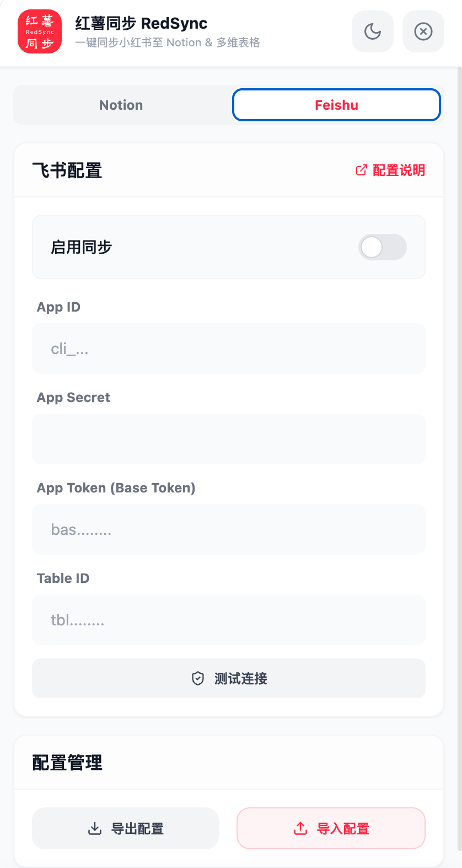Click the RedSync red app logo
The image size is (462, 868).
pyautogui.click(x=40, y=32)
